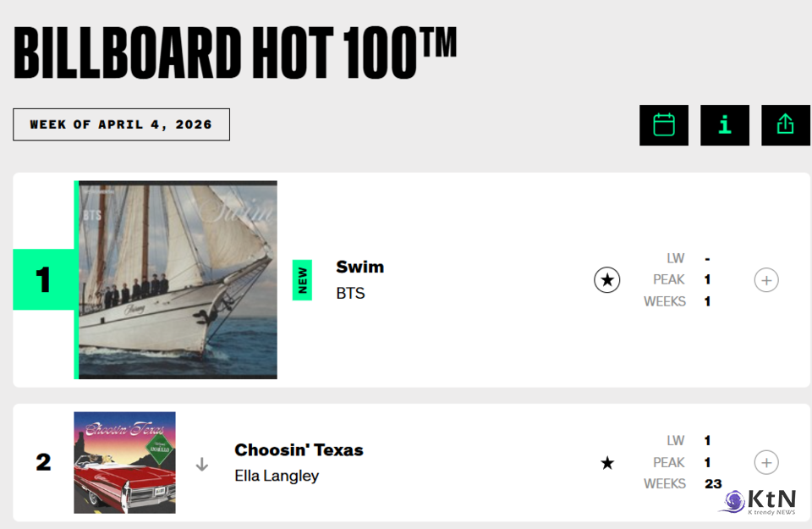Open the calendar date picker icon
The width and height of the screenshot is (812, 529).
click(664, 125)
